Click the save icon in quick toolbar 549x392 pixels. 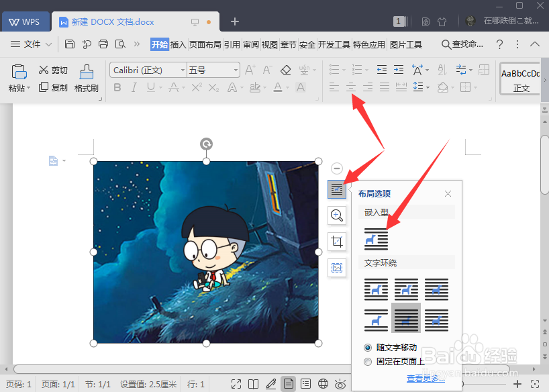[x=70, y=44]
